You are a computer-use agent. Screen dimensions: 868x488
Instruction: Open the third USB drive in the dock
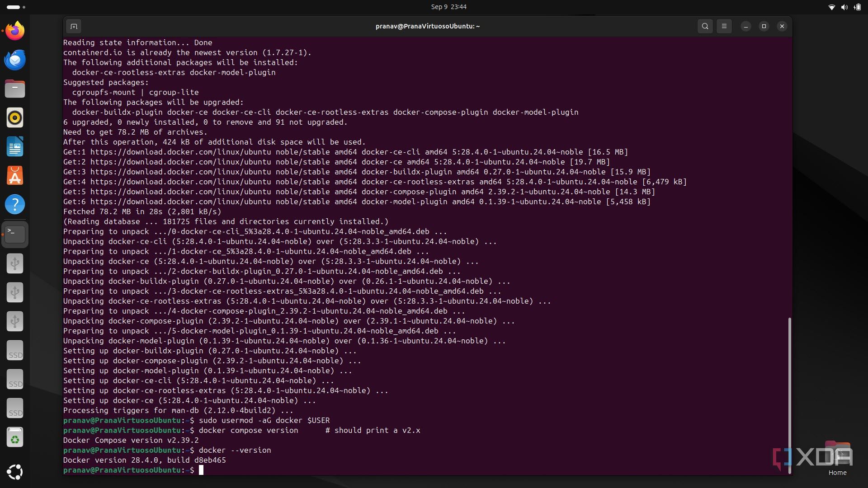(15, 321)
